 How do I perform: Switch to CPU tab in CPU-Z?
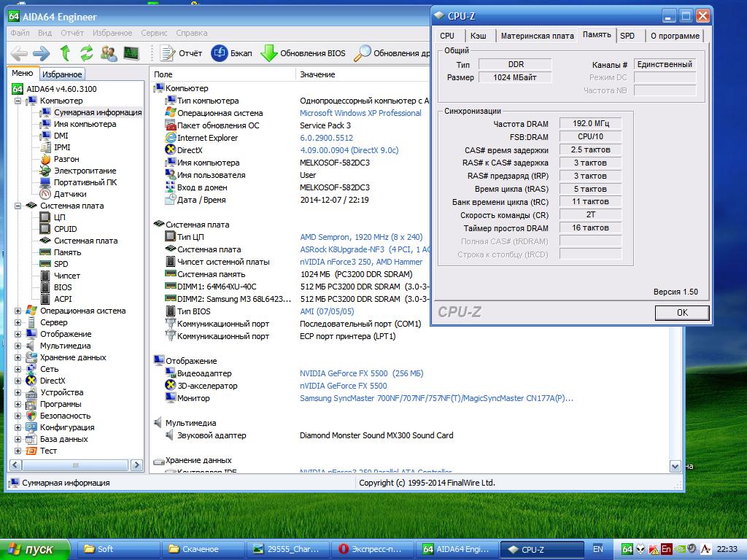(x=447, y=36)
